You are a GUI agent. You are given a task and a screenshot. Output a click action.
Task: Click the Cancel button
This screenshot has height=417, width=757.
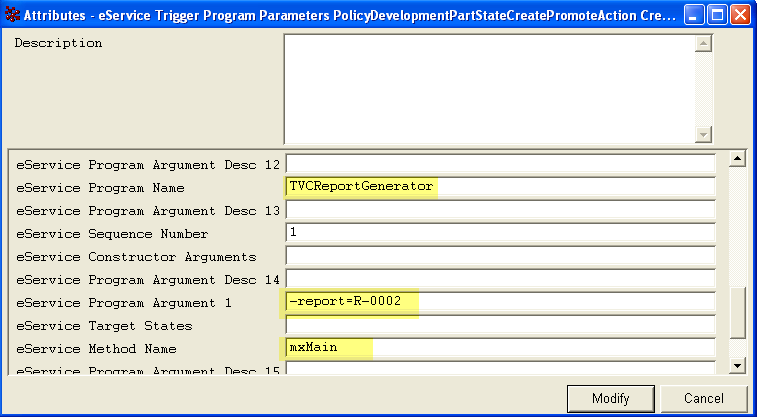tap(703, 398)
